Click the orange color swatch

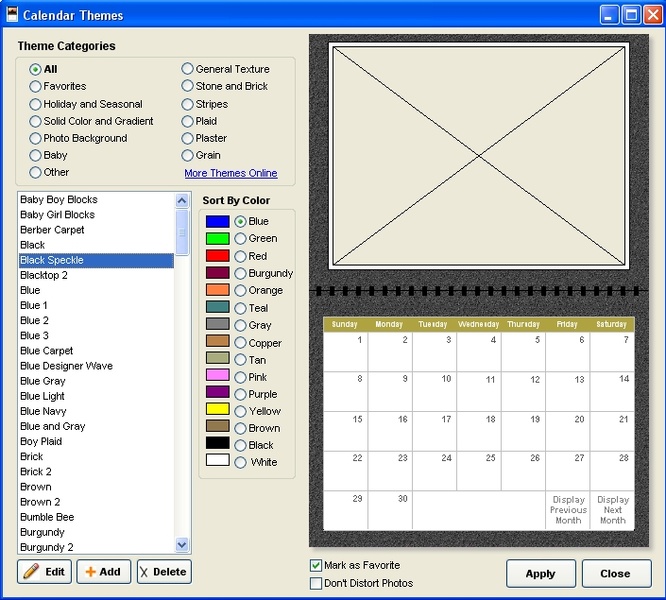(x=217, y=290)
